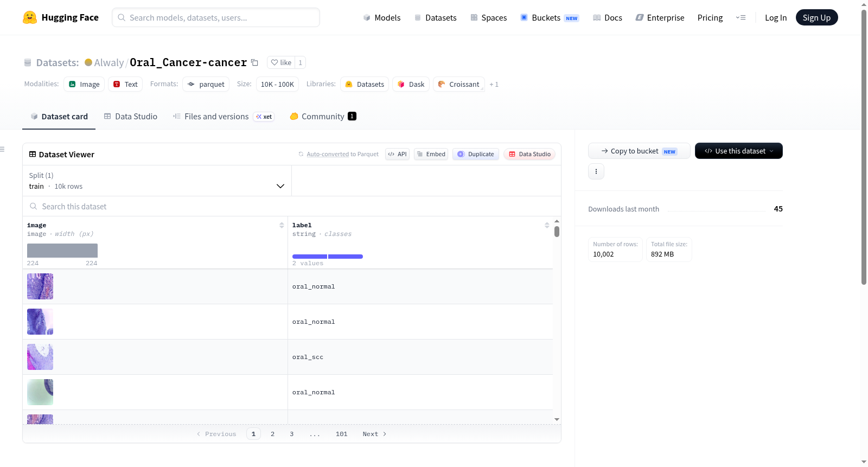Go to page 2 of the dataset

tap(272, 434)
